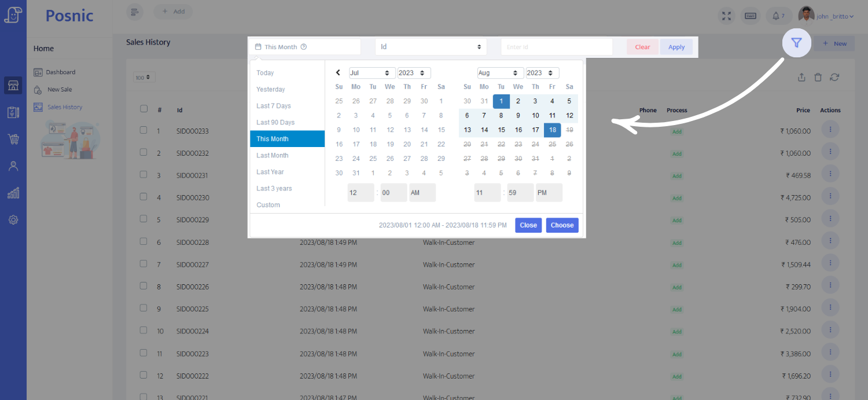Click the keyboard shortcuts icon

(751, 16)
